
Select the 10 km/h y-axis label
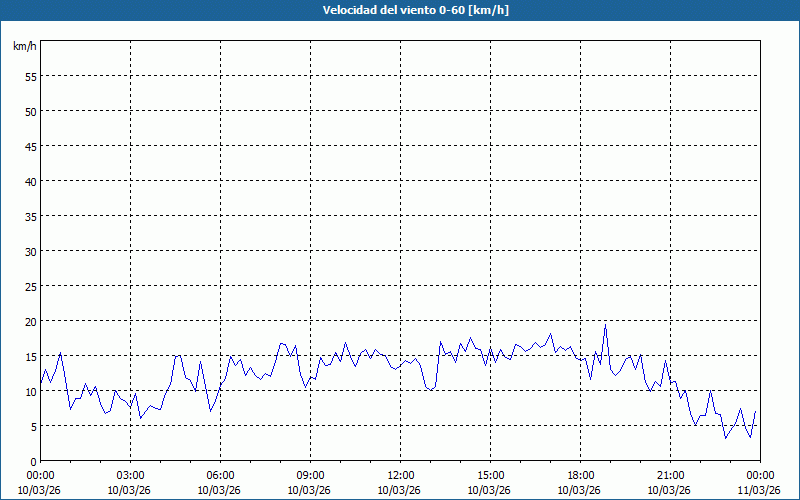pos(30,391)
